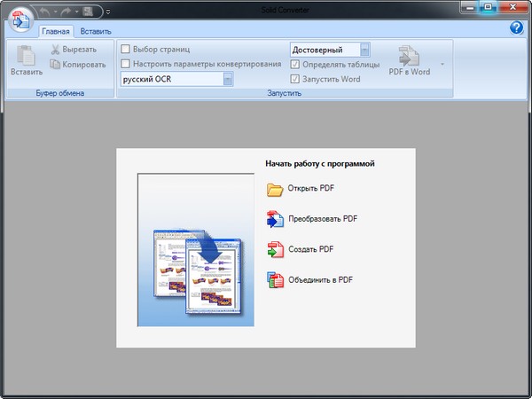Switch to the Главная ribbon tab

pyautogui.click(x=55, y=30)
